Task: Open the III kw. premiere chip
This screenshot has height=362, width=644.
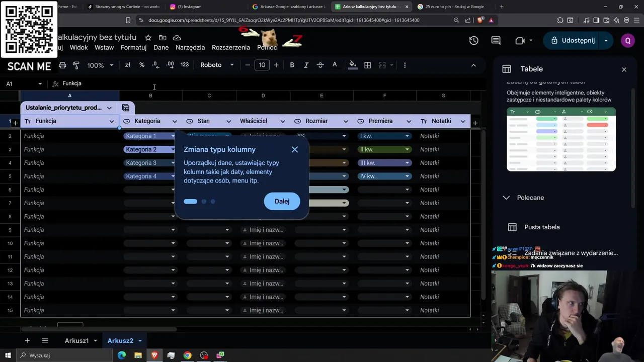Action: click(x=385, y=163)
